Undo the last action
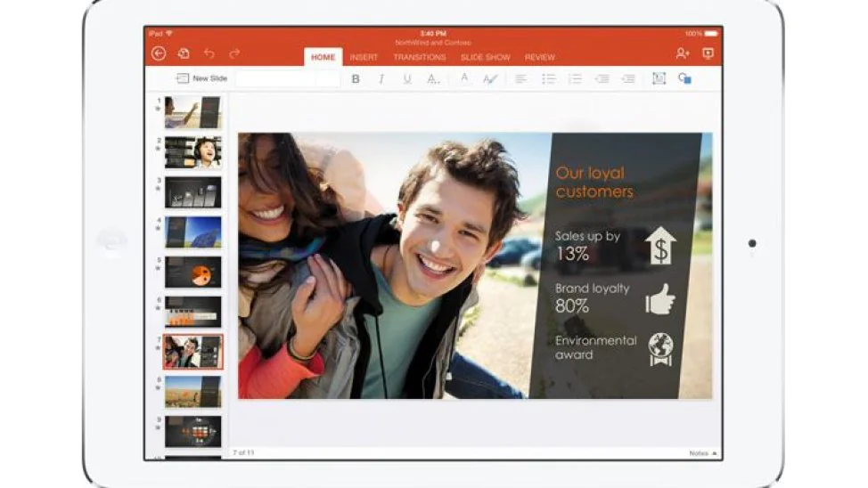 pos(209,53)
